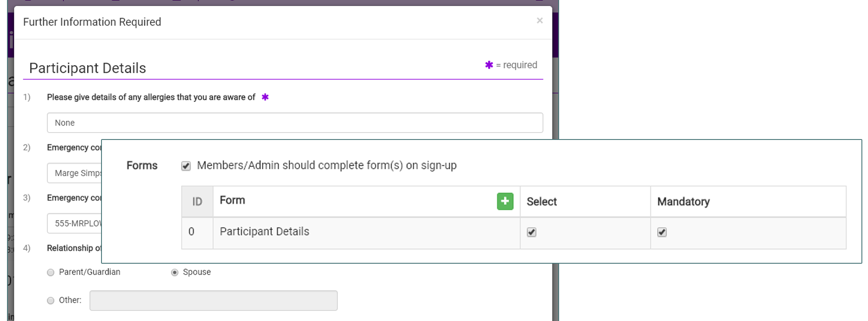
Task: Click the Mandatory column header
Action: (x=683, y=202)
